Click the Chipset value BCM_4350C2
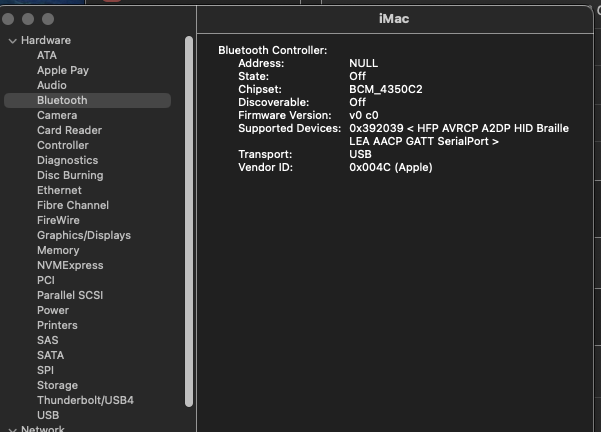 (x=386, y=89)
